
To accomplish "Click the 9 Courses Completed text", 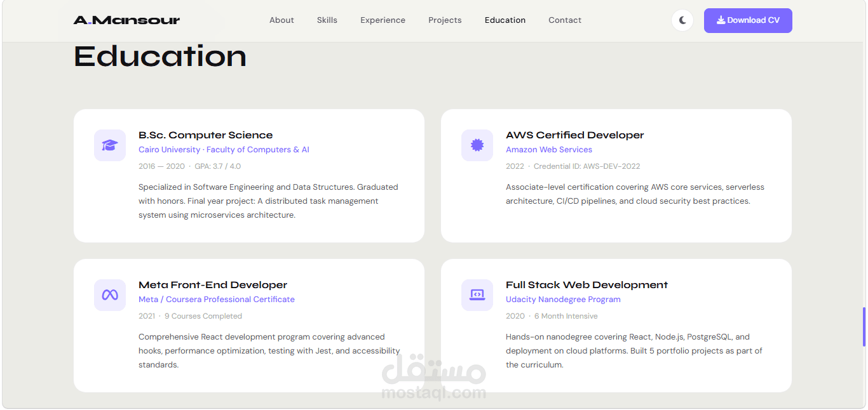I will point(203,316).
